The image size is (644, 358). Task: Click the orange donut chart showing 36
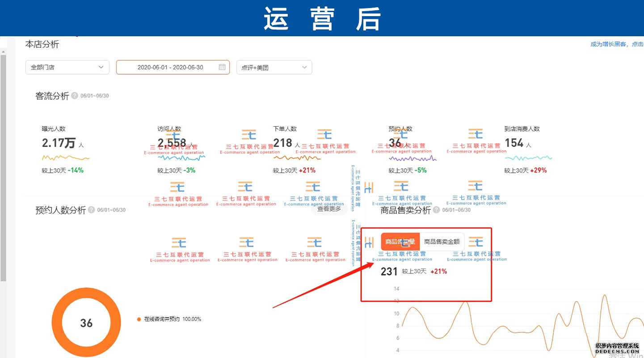(86, 323)
